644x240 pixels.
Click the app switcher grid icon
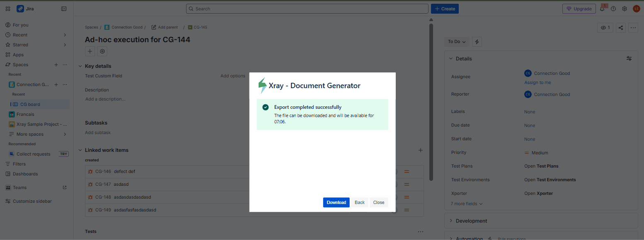pos(8,9)
